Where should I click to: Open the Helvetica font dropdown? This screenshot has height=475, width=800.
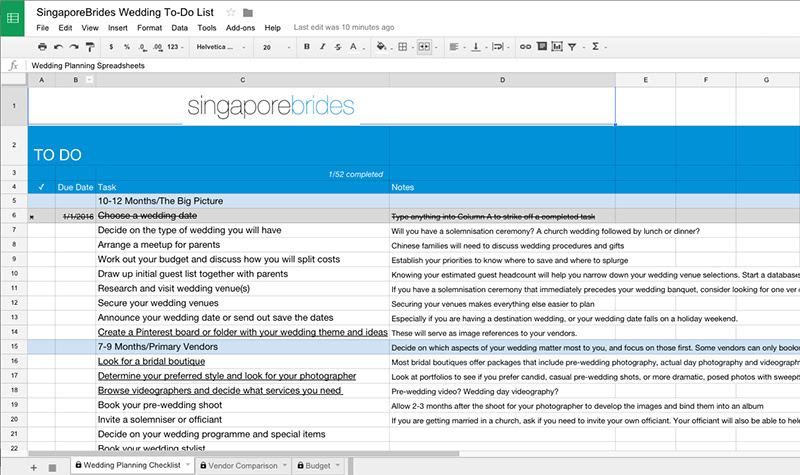click(220, 47)
